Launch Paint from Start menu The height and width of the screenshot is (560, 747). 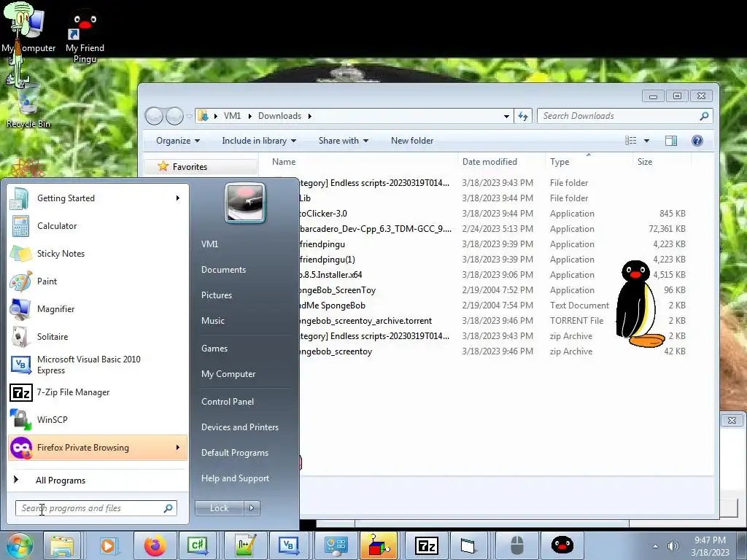coord(98,281)
